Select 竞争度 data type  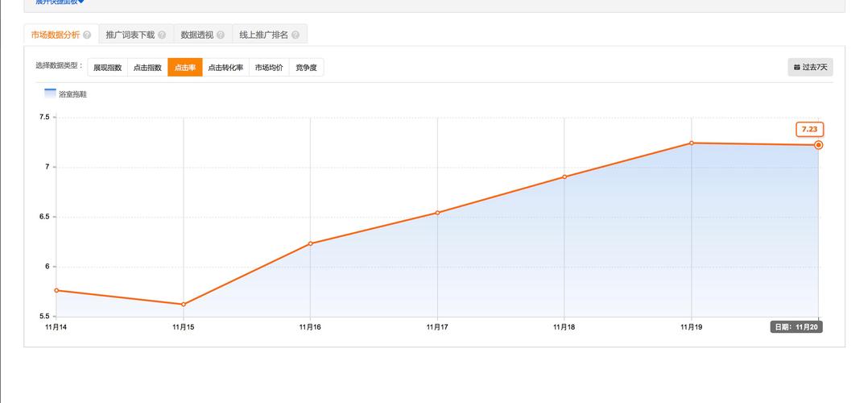[x=306, y=68]
